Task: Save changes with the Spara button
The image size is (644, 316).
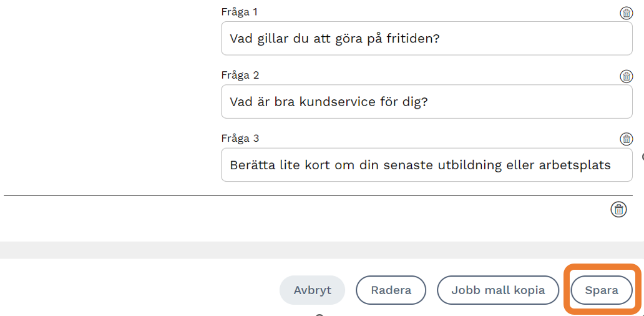Action: click(x=602, y=290)
